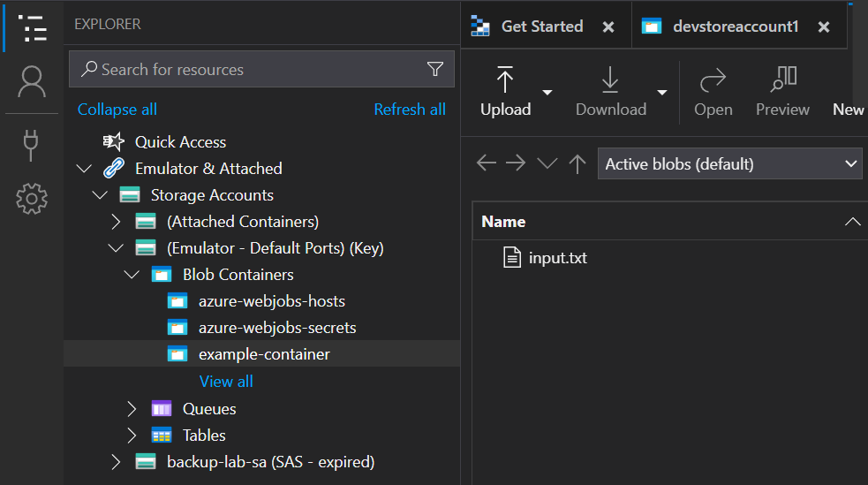
Task: Switch to the Get Started tab
Action: [x=541, y=27]
